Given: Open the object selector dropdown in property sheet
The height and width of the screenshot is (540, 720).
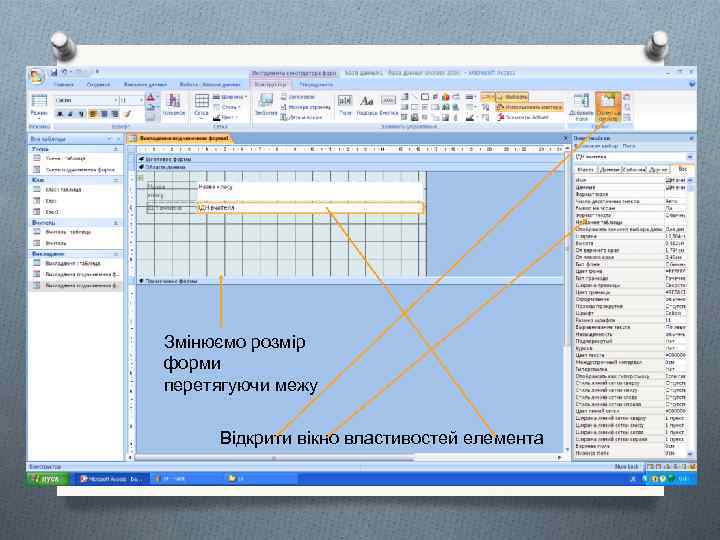Looking at the screenshot, I should [689, 157].
